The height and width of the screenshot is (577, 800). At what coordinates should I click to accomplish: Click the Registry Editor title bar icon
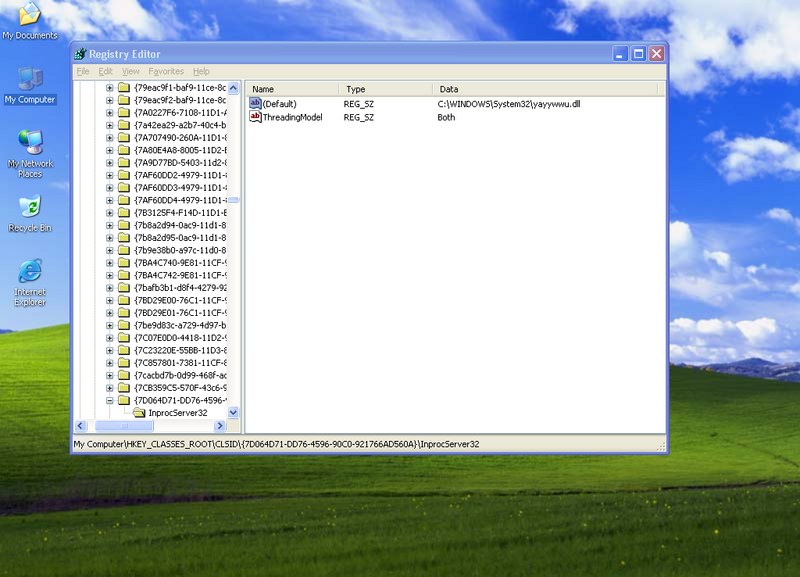tap(80, 54)
